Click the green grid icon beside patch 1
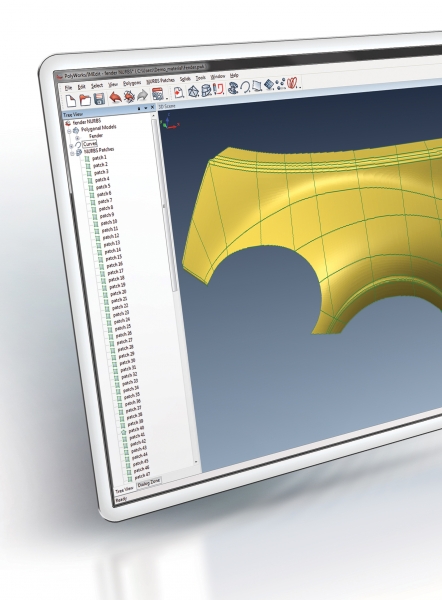 coord(87,158)
